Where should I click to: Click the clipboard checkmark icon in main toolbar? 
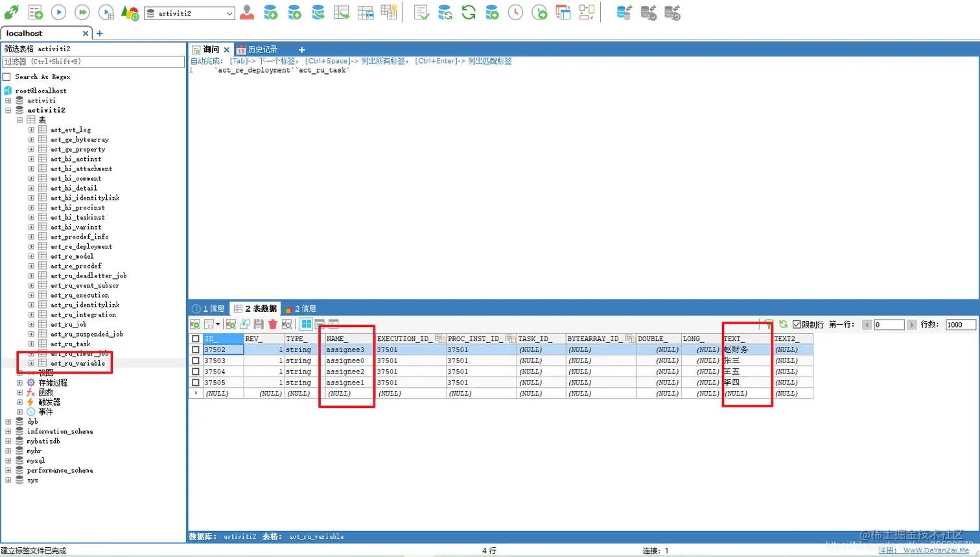(421, 12)
